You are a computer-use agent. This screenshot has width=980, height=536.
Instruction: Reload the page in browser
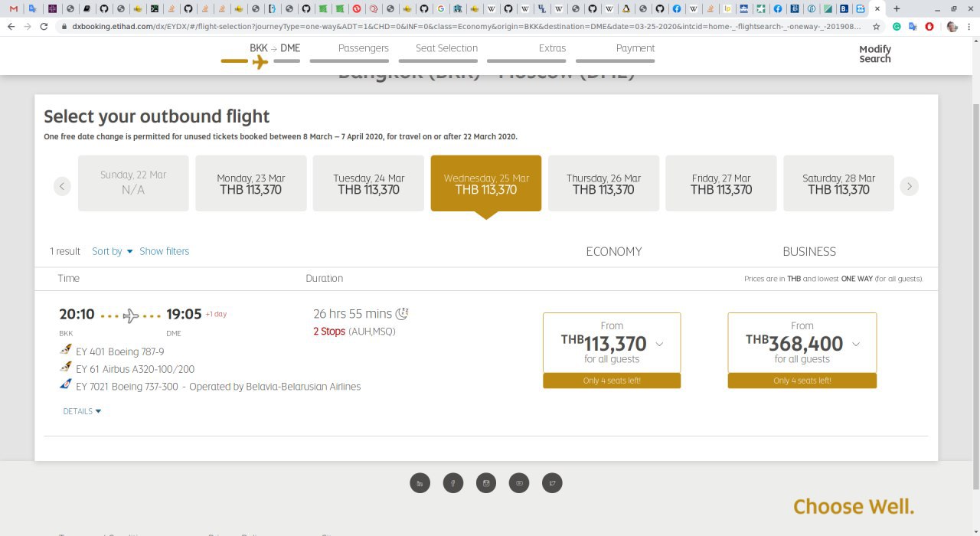click(44, 26)
